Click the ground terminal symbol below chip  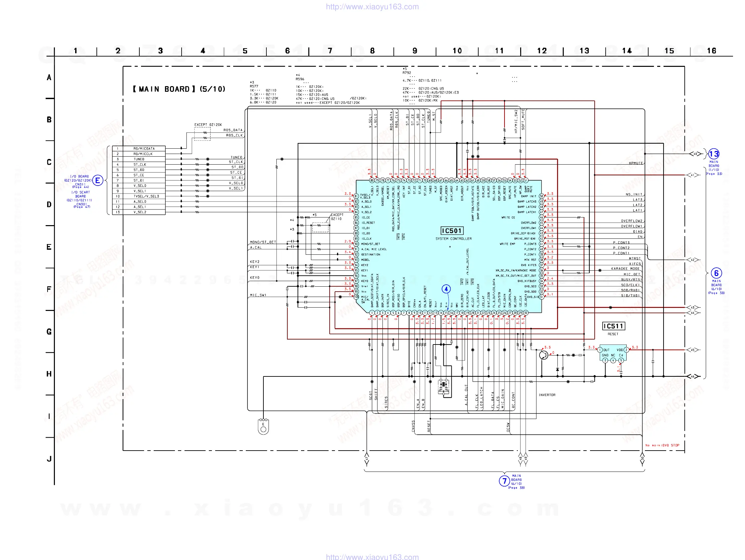263,427
